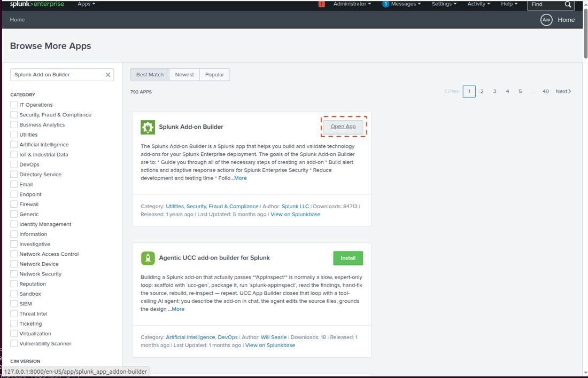The image size is (588, 378).
Task: Click the red alert warning icon
Action: tap(321, 4)
